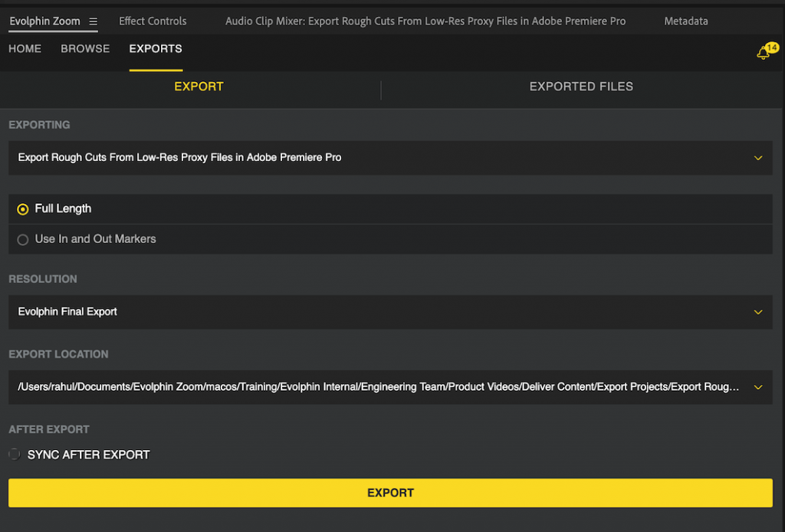This screenshot has height=532, width=785.
Task: Go to the HOME section
Action: [25, 48]
